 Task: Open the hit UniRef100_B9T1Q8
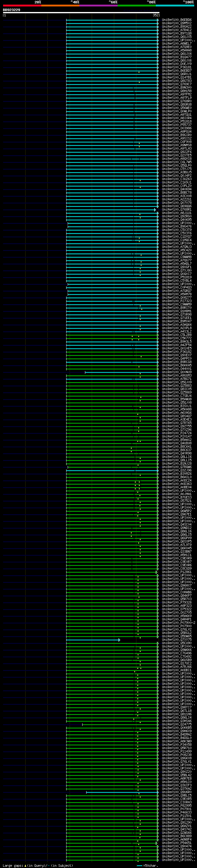[x=177, y=33]
